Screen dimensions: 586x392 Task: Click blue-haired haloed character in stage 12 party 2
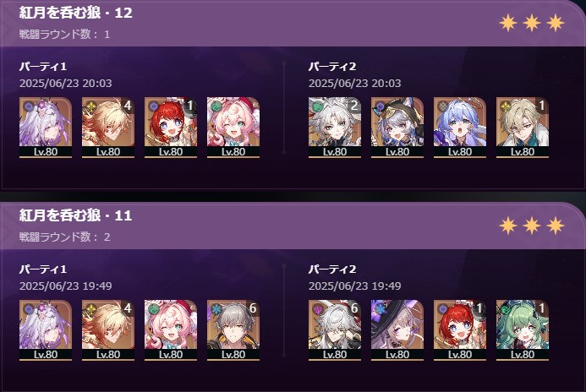(460, 128)
